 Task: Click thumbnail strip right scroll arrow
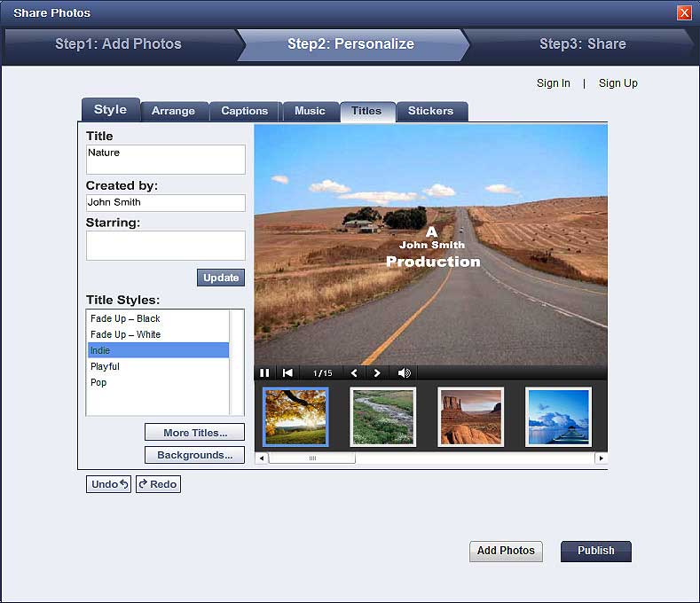[601, 458]
